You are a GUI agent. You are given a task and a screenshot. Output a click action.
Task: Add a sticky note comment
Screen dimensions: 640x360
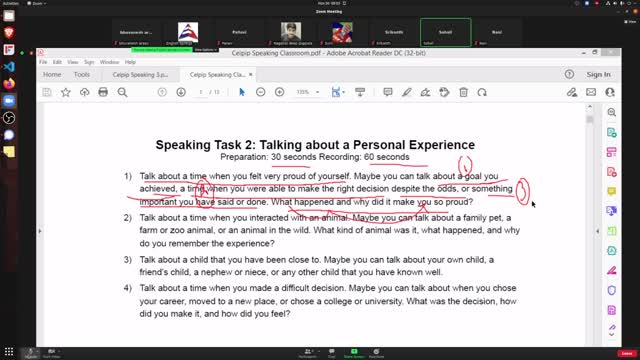388,92
